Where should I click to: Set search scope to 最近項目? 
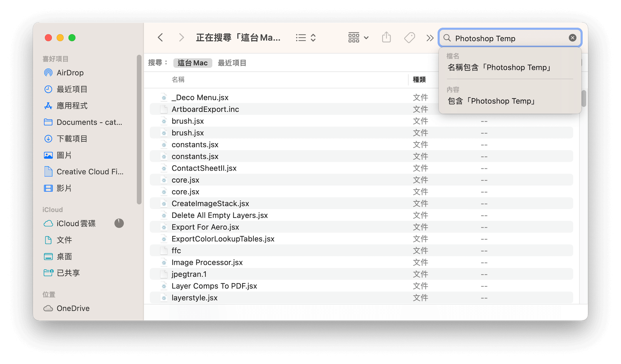(x=232, y=63)
